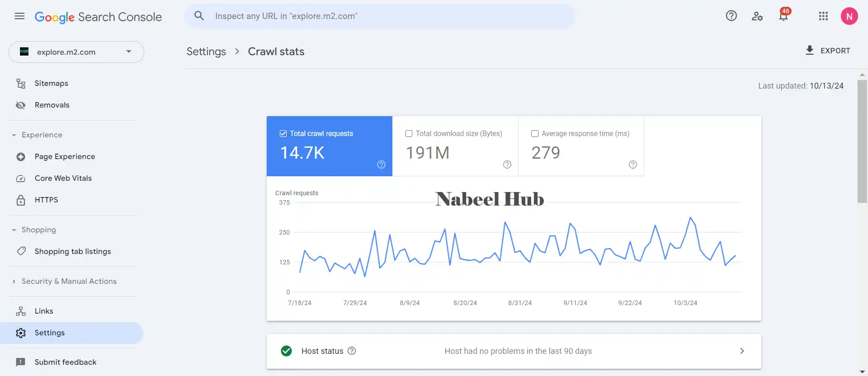
Task: Click the EXPORT button
Action: (827, 51)
